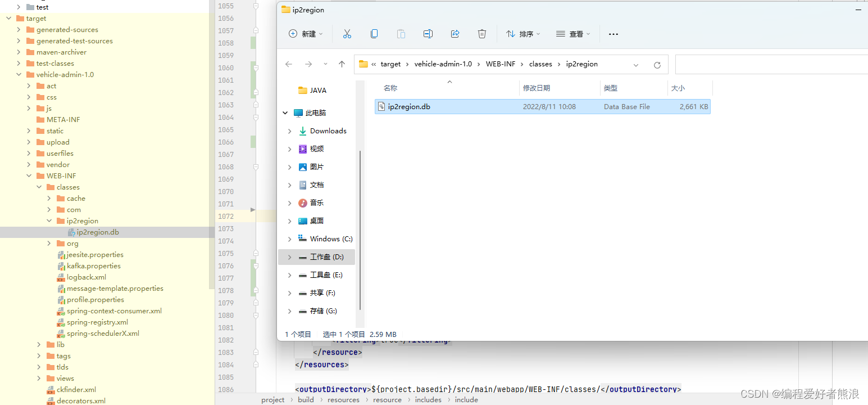
Task: Expand the Downloads node in the sidebar
Action: pyautogui.click(x=289, y=130)
